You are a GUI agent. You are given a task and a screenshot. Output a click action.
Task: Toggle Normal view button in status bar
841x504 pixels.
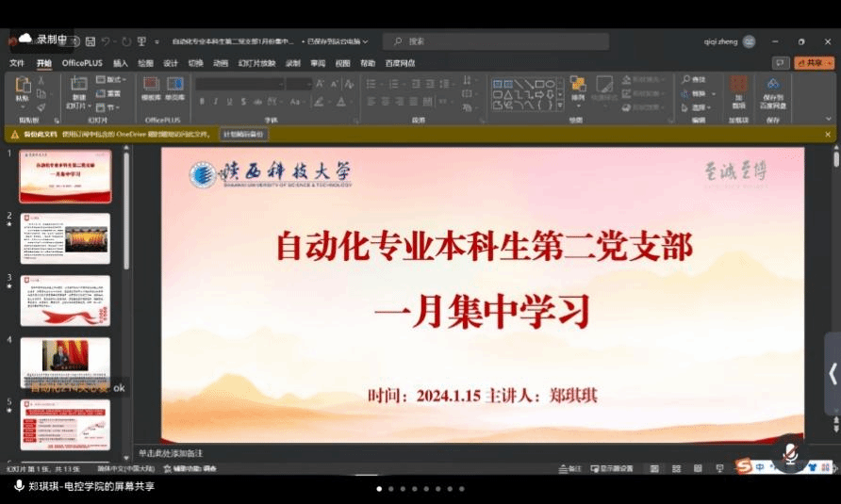point(654,468)
